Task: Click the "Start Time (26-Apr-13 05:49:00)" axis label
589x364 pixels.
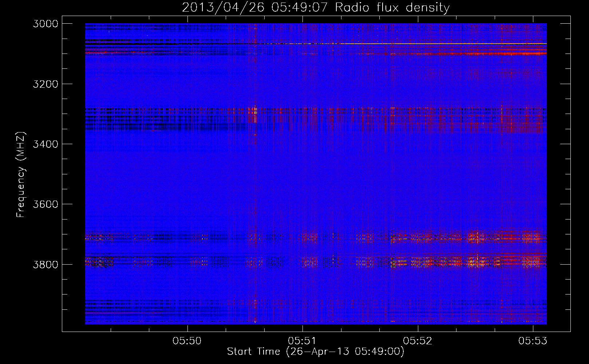Action: coord(316,352)
